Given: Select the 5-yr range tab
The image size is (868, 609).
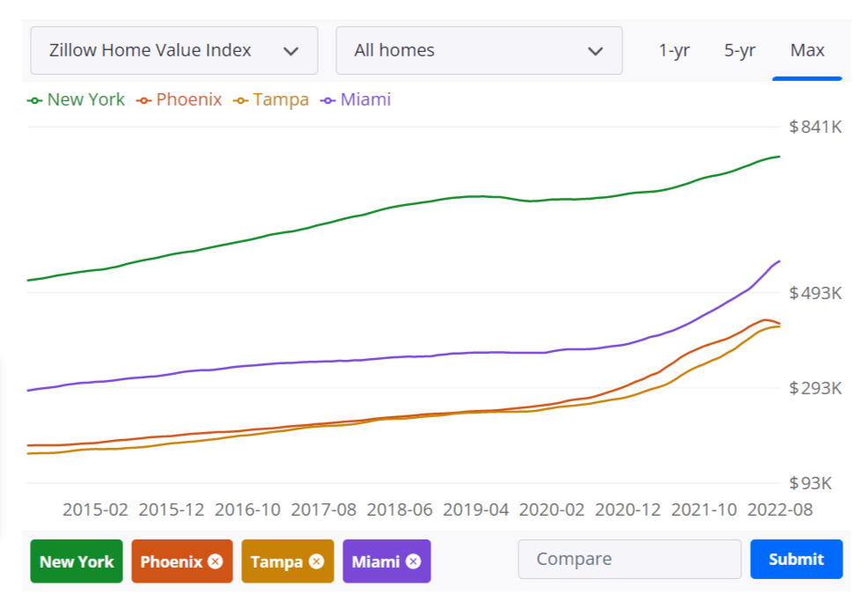Looking at the screenshot, I should pyautogui.click(x=739, y=50).
